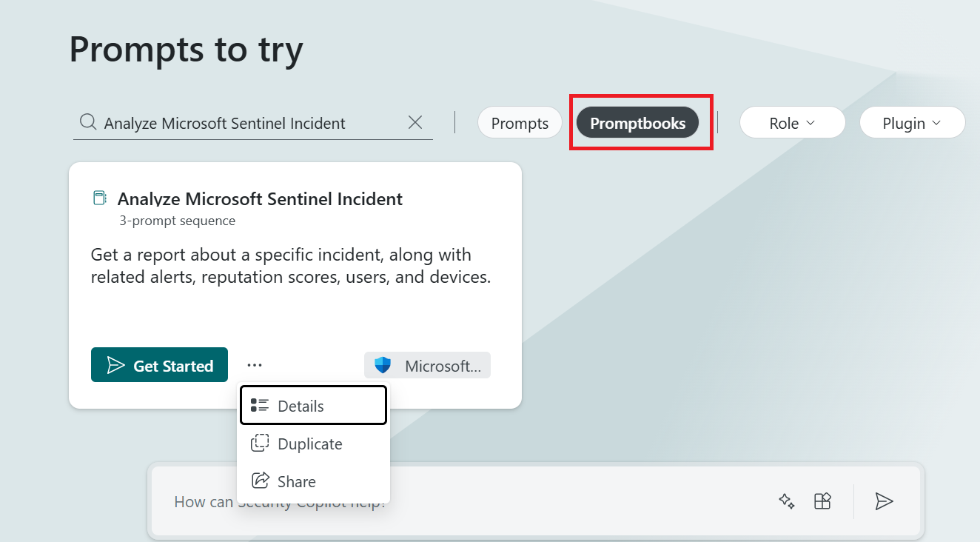Click the Get Started button

coord(159,364)
